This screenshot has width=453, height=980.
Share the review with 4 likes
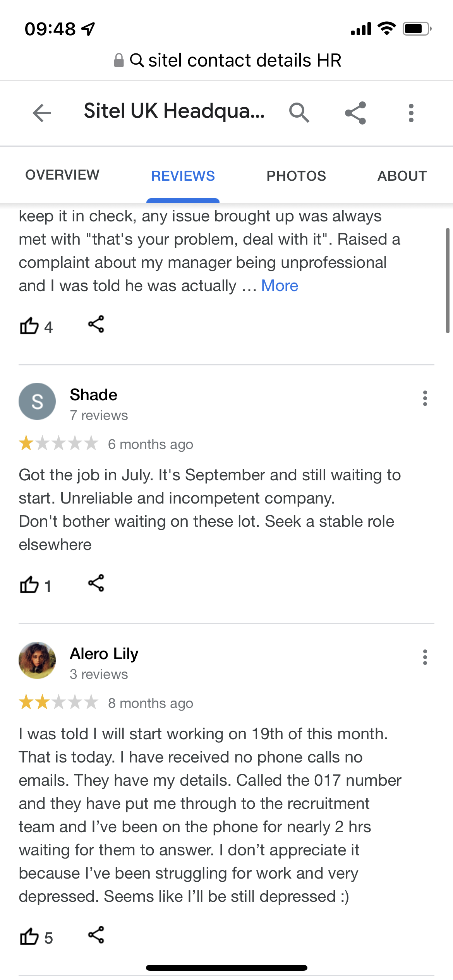point(96,324)
